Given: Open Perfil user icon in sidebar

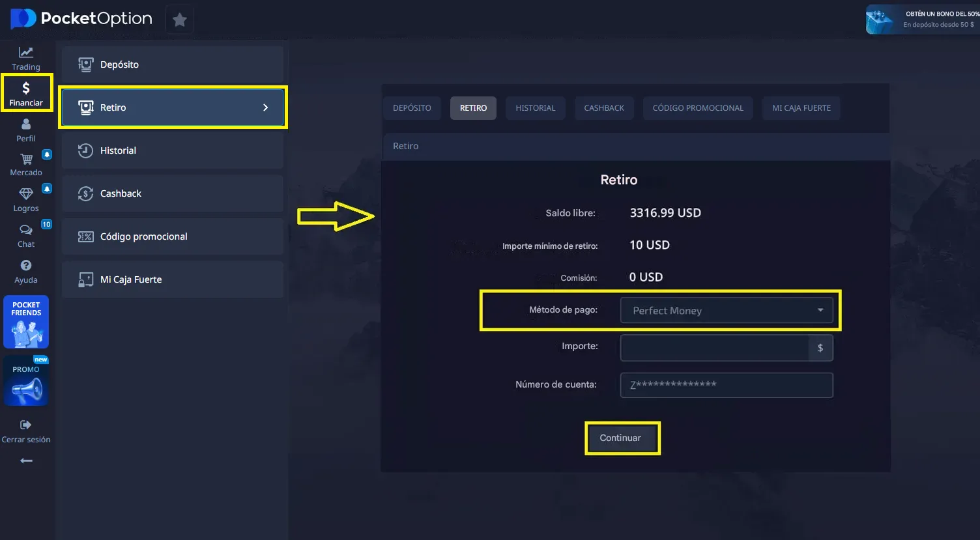Looking at the screenshot, I should 26,124.
